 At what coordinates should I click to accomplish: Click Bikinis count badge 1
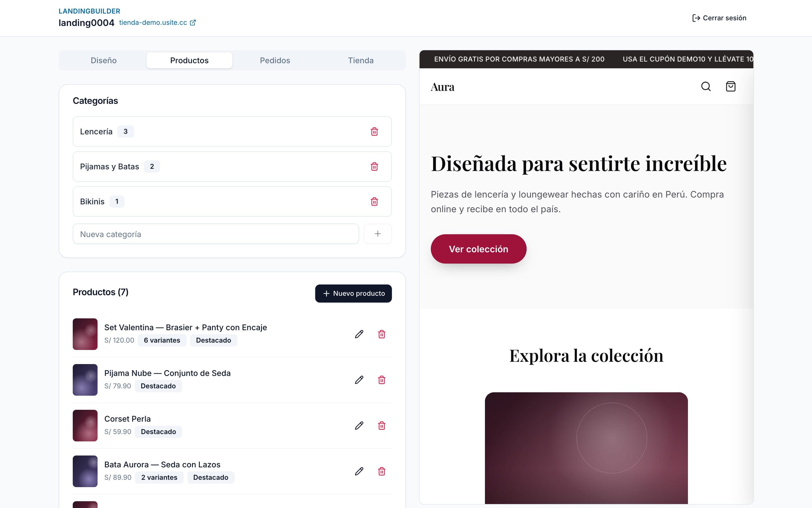point(117,201)
